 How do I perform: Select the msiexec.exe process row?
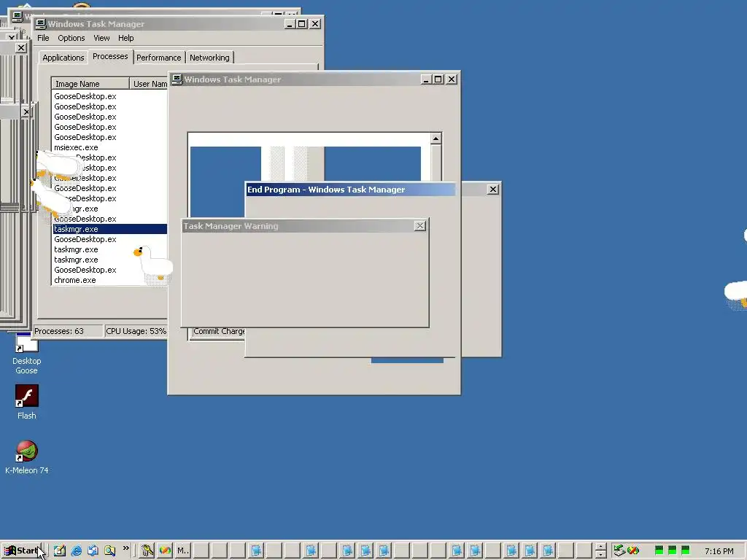click(x=110, y=147)
